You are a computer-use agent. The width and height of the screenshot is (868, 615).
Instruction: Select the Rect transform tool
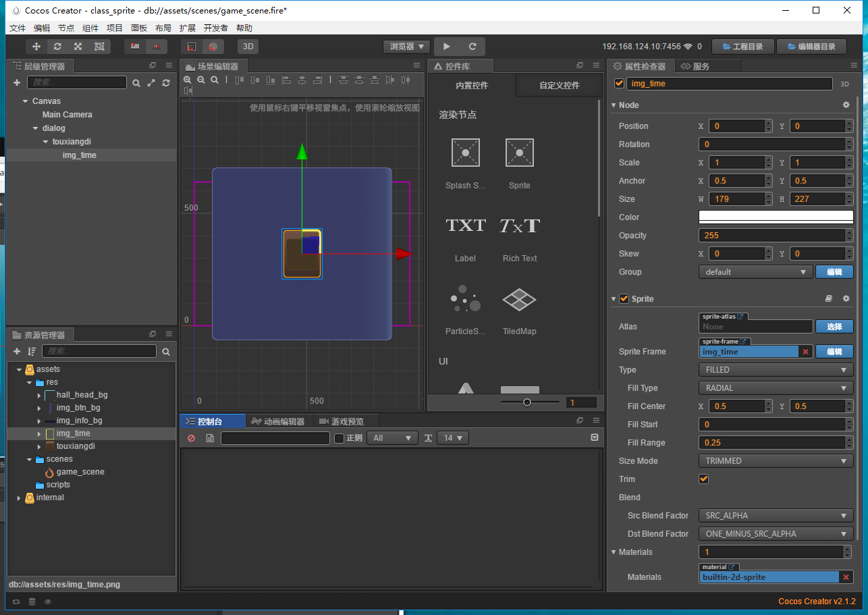click(99, 46)
